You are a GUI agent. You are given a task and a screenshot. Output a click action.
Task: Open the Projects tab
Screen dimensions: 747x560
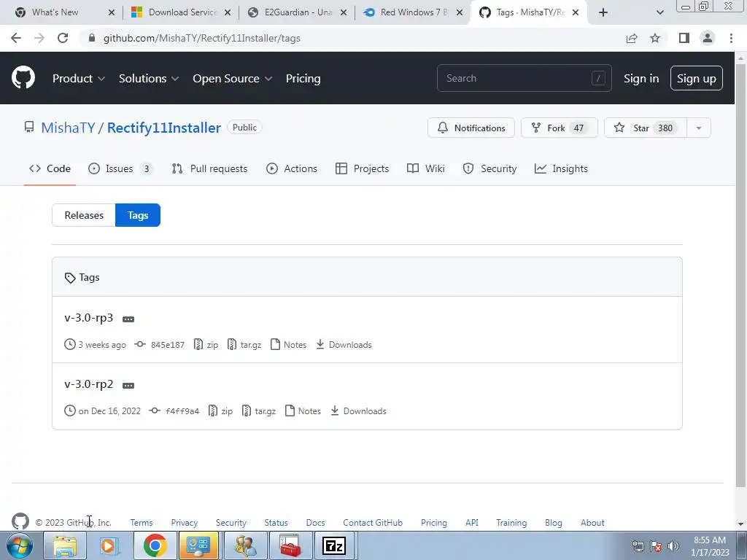click(x=362, y=168)
